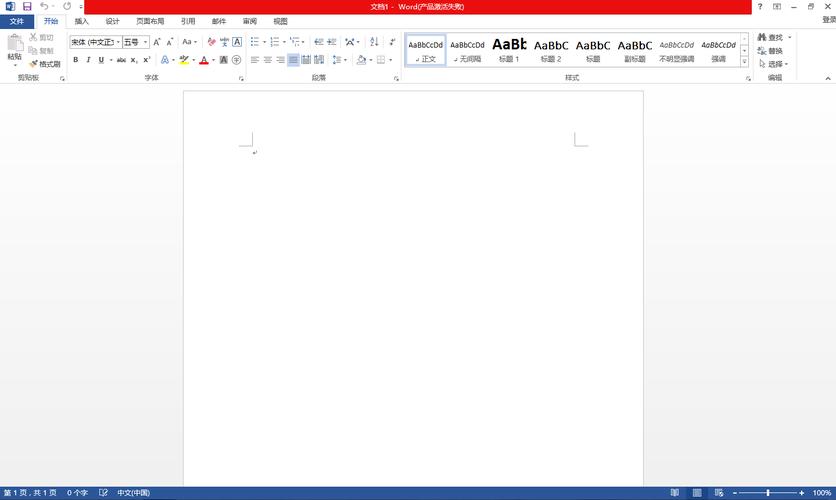
Task: Toggle show/hide paragraph marks
Action: tap(392, 42)
